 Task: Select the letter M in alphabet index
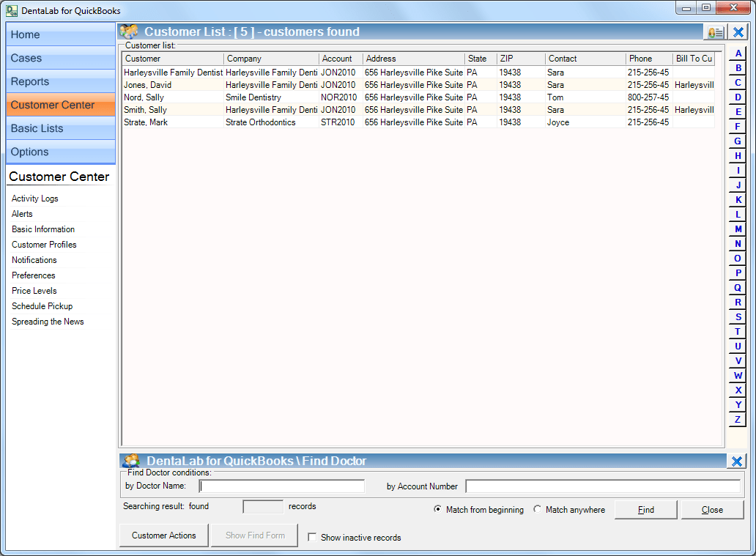pyautogui.click(x=737, y=229)
